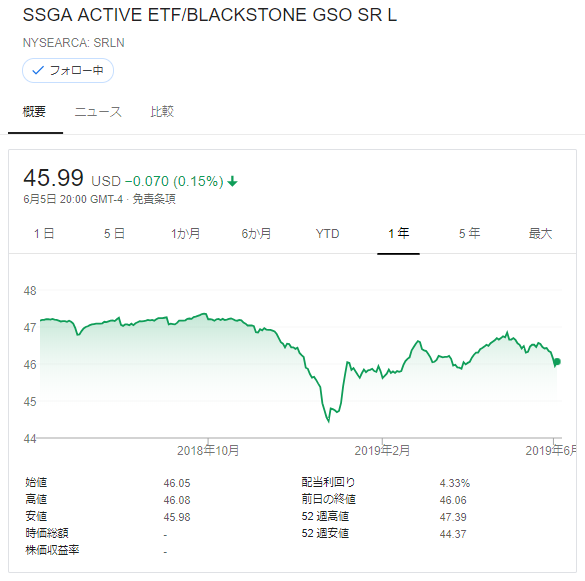Click the 44 y-axis label
The width and height of the screenshot is (585, 581).
(30, 438)
